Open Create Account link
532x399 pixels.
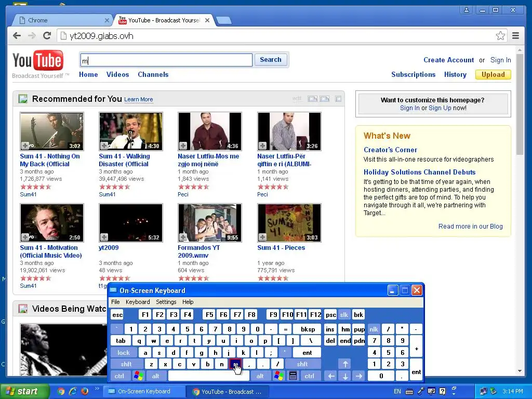[x=448, y=60]
